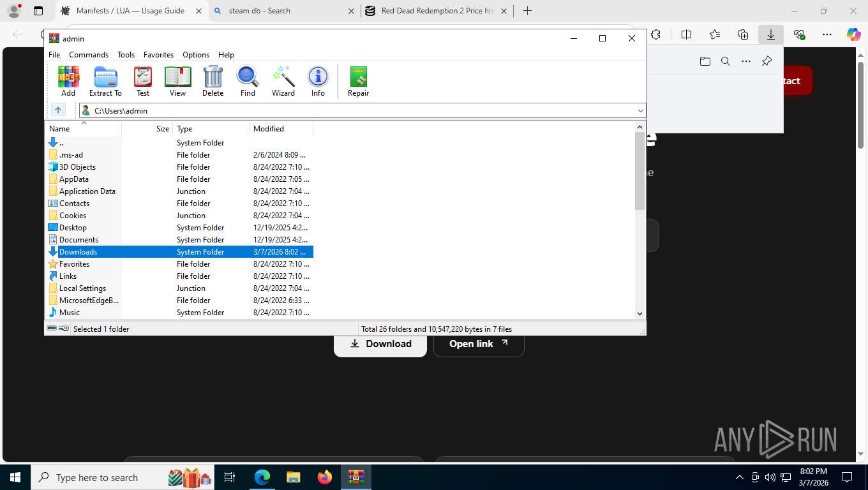Open browser Downloads toolbar icon

[771, 35]
